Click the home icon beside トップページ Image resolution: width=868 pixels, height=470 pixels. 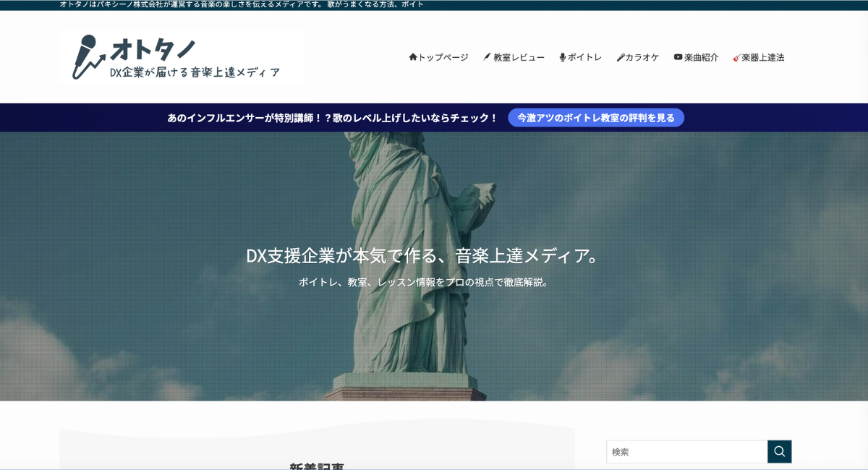[413, 57]
